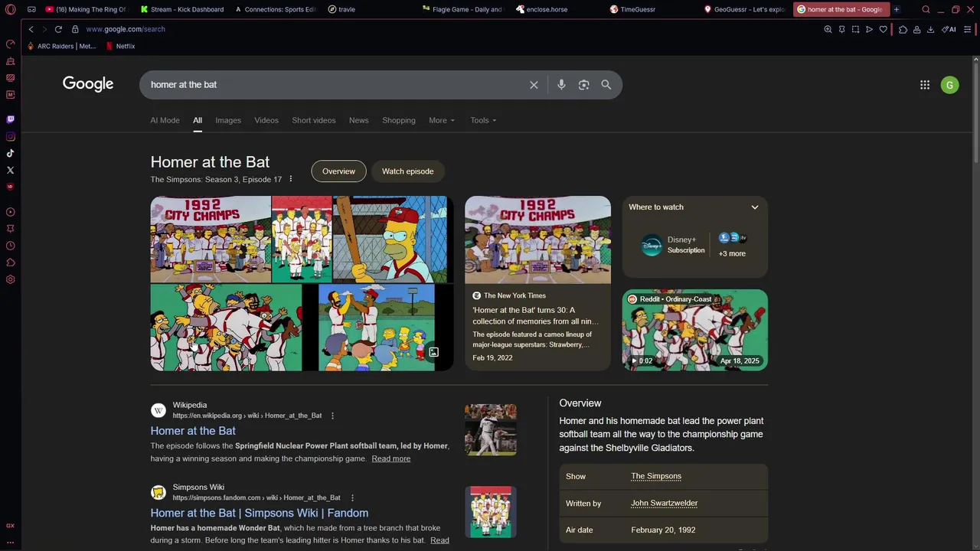Screen dimensions: 980x551
Task: Open Disney+ subscription watch option
Action: [x=674, y=245]
